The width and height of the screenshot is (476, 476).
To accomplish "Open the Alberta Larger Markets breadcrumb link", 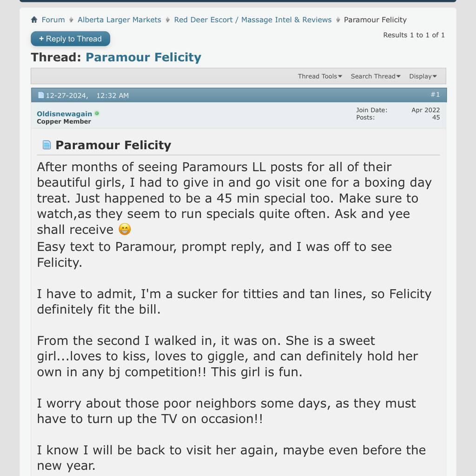I will tap(119, 20).
